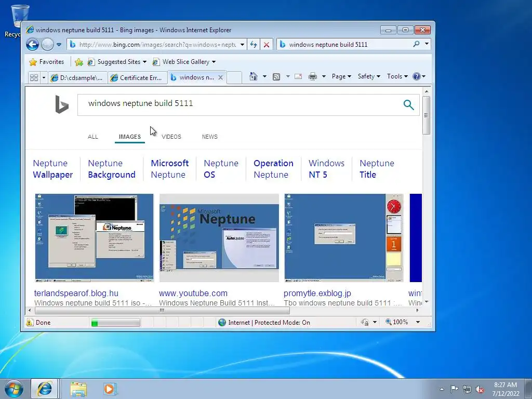The width and height of the screenshot is (532, 399).
Task: Click the Bing logo on the page
Action: (62, 104)
